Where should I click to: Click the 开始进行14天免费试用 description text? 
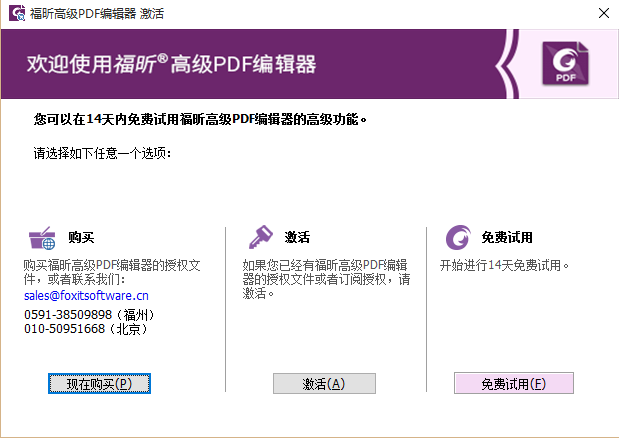[x=504, y=266]
